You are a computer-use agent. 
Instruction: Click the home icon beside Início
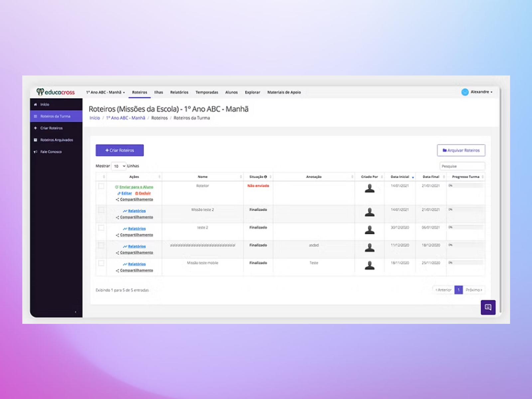coord(36,104)
